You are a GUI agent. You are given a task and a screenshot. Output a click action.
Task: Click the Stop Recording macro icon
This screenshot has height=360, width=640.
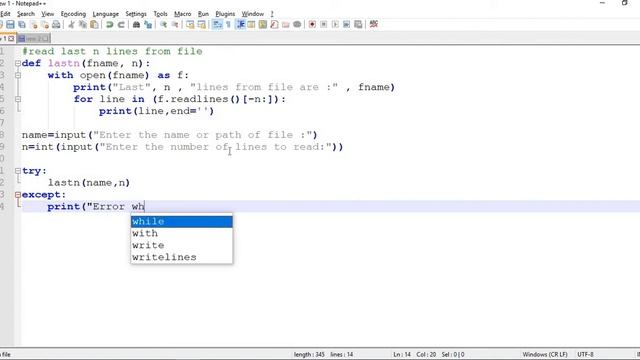(x=324, y=24)
